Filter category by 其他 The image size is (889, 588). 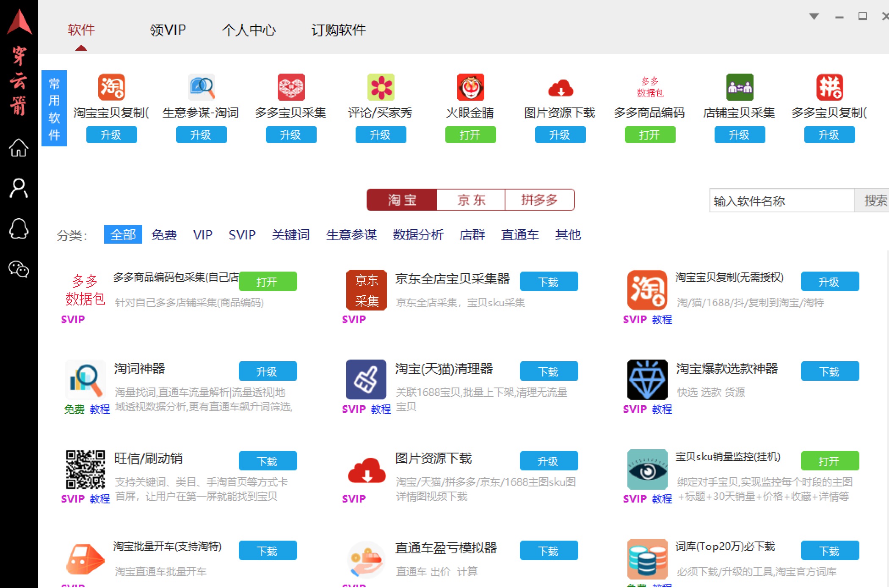(568, 235)
